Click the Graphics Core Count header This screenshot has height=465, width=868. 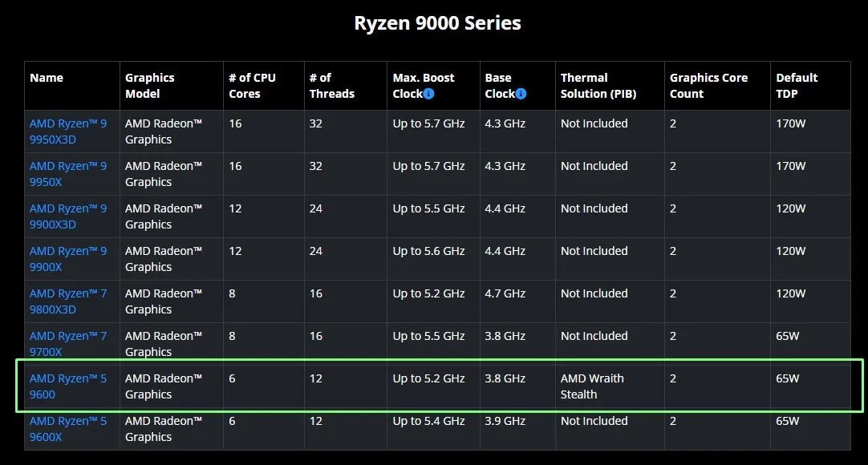tap(708, 86)
